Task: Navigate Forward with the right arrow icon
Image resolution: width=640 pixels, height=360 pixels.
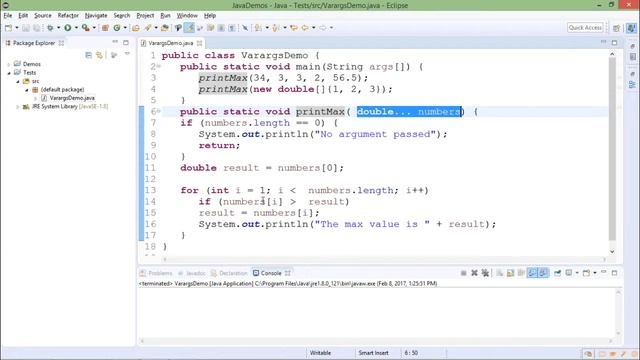Action: (323, 28)
